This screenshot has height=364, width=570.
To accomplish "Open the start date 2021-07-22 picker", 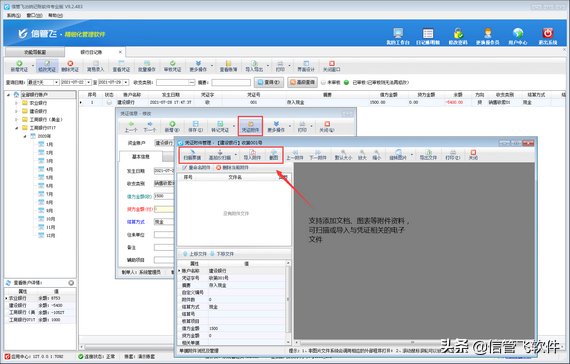I will 88,83.
